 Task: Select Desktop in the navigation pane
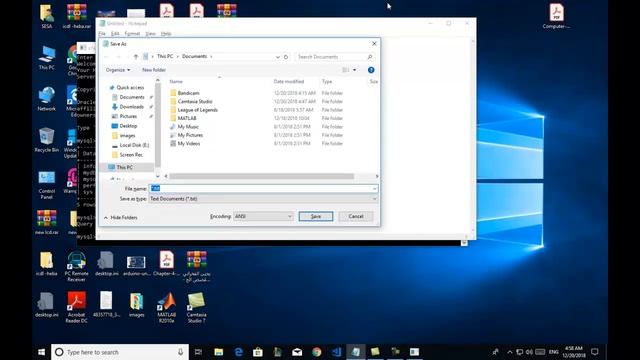click(128, 126)
